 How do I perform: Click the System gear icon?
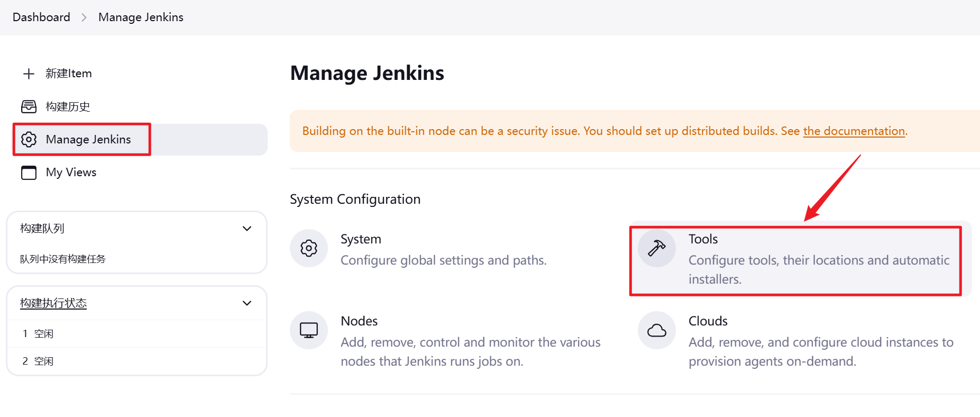click(x=309, y=248)
